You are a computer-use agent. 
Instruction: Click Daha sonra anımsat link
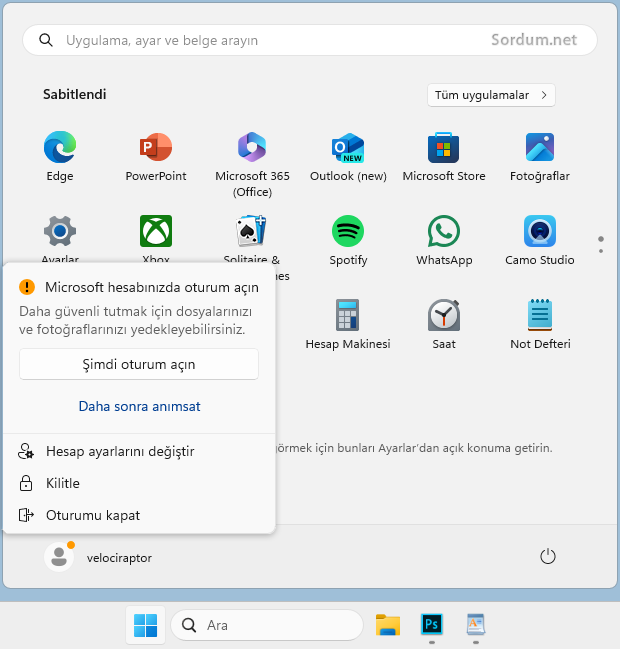pos(139,406)
